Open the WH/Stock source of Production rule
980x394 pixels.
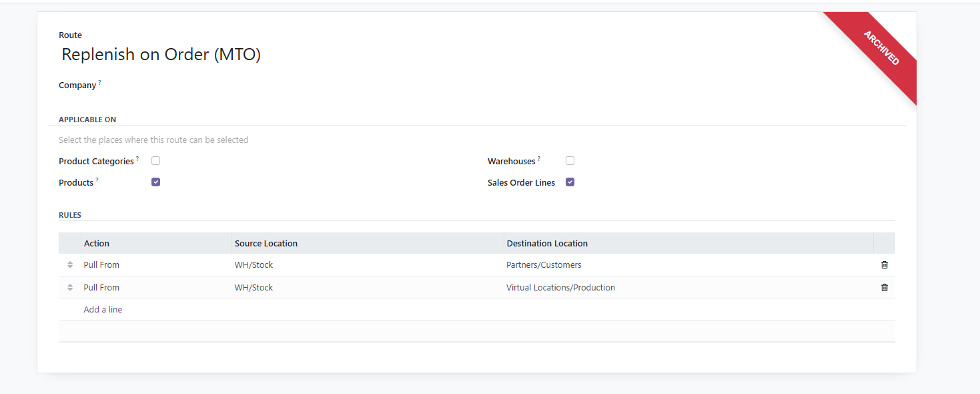[254, 288]
